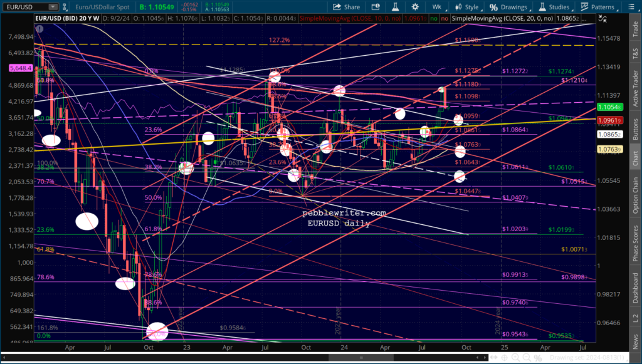Image resolution: width=642 pixels, height=364 pixels.
Task: Click the $1.0407 price level label
Action: [515, 198]
